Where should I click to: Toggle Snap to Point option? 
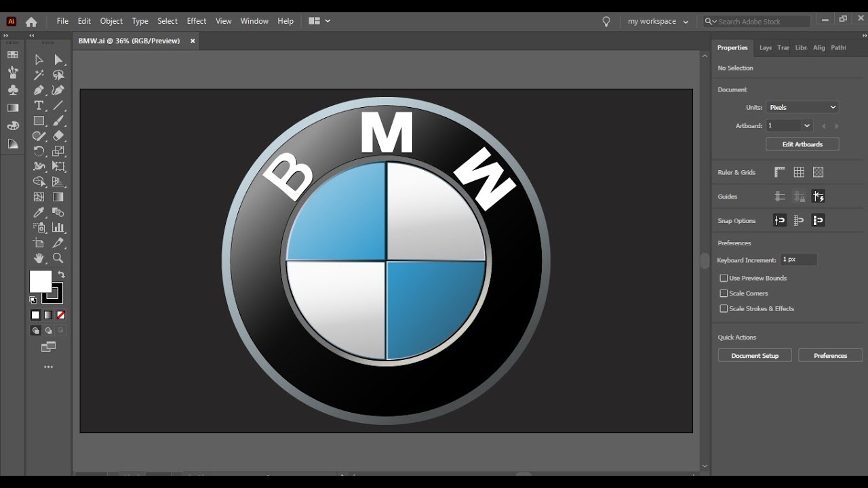click(780, 220)
